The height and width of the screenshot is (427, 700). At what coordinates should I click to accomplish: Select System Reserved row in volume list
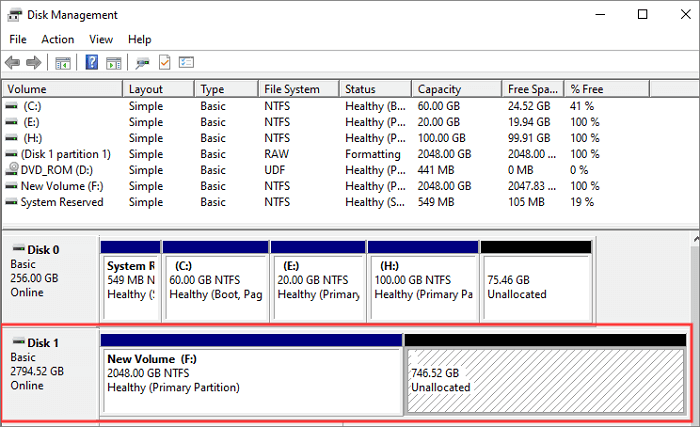[61, 202]
